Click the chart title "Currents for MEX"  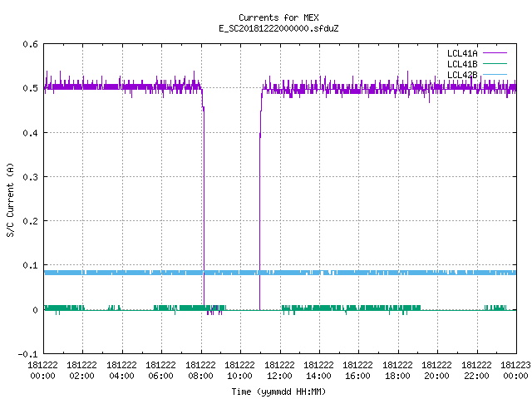[x=278, y=17]
